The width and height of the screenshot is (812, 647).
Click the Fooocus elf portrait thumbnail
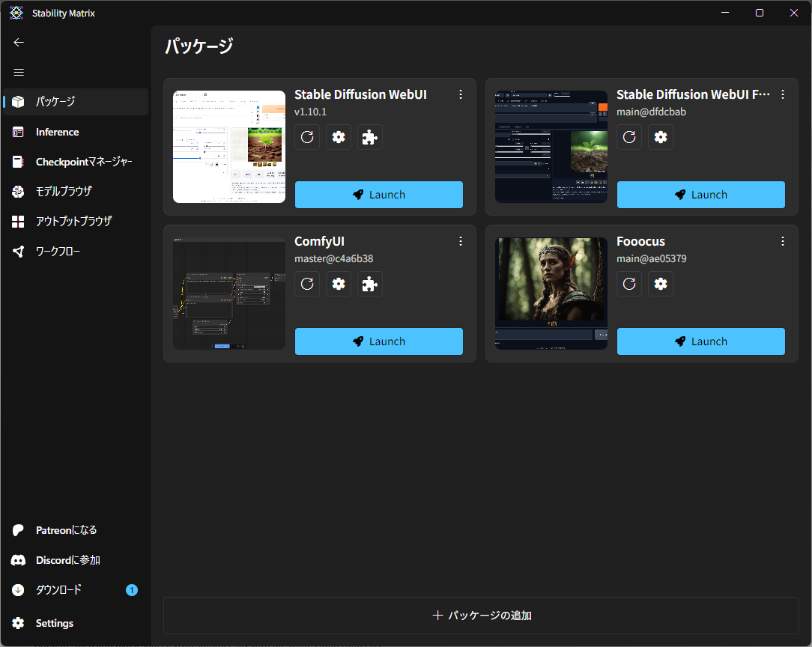pyautogui.click(x=551, y=294)
